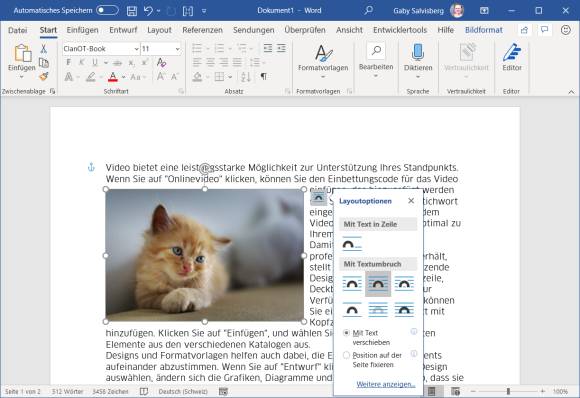The height and width of the screenshot is (398, 580).
Task: Choose the In Line with Text layout icon
Action: click(x=352, y=243)
